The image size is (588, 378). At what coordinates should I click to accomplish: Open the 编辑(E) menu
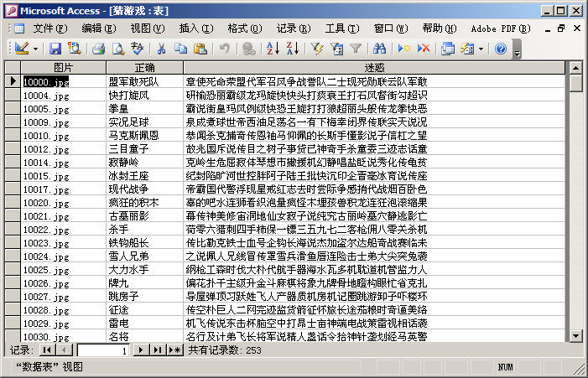99,28
